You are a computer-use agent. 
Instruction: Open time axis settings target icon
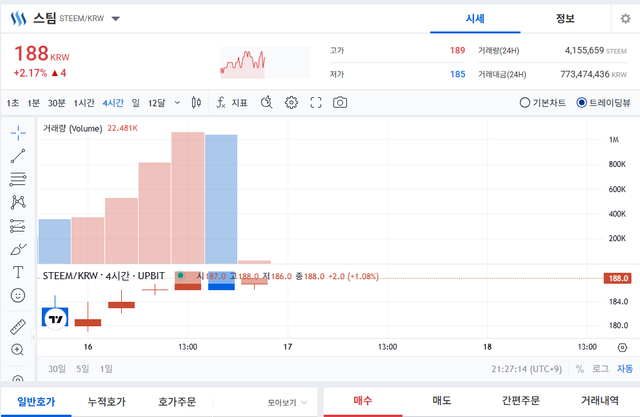[x=622, y=347]
